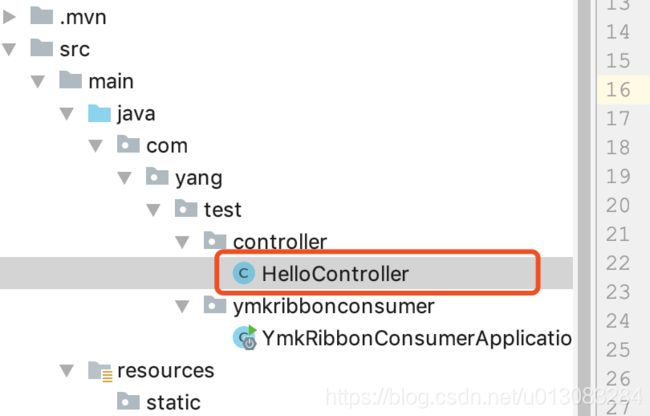Click the blue java source folder icon
This screenshot has height=416, width=650.
99,113
